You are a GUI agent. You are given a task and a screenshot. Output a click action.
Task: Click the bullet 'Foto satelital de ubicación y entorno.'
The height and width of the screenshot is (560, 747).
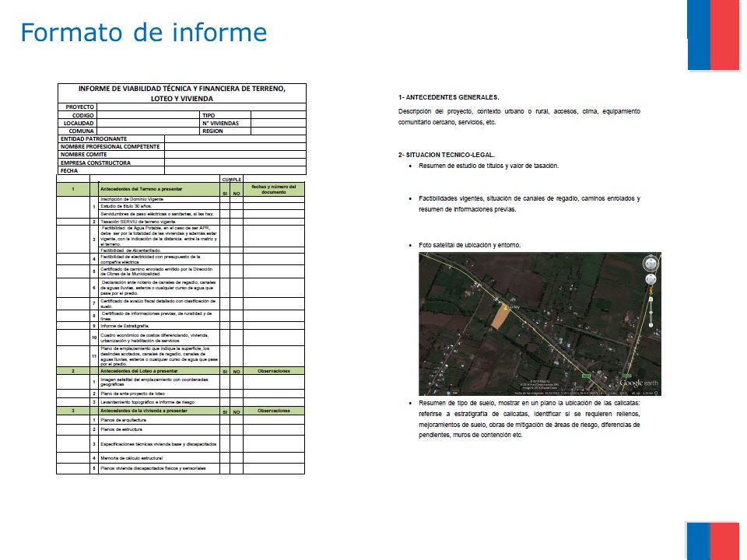470,245
